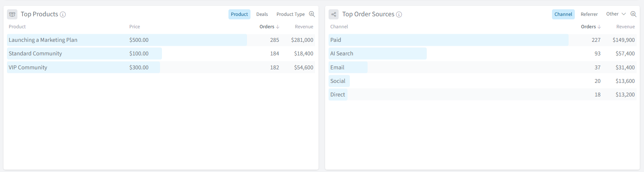The height and width of the screenshot is (172, 644).
Task: Select the VIP Community product row
Action: (28, 67)
